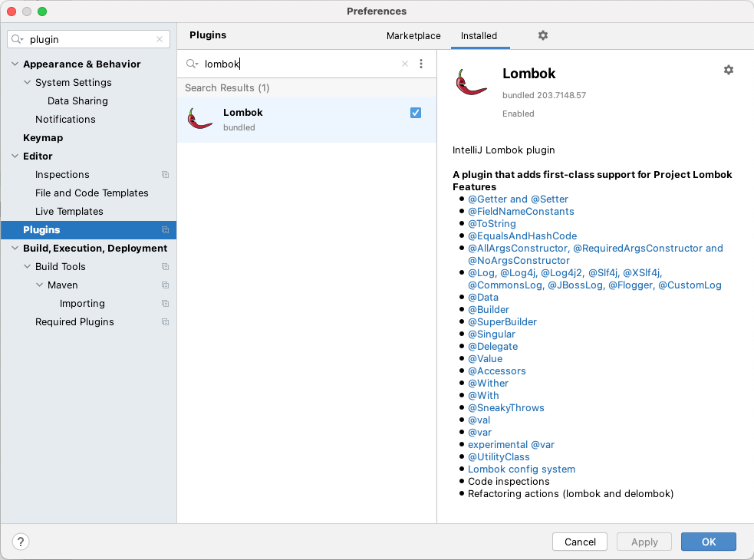This screenshot has width=754, height=560.
Task: Confirm preferences with OK button
Action: coord(708,542)
